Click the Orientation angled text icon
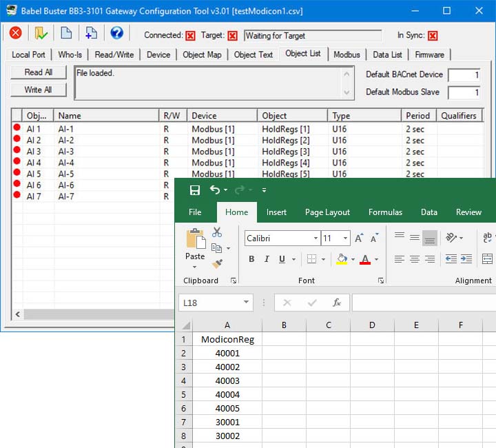Image resolution: width=496 pixels, height=448 pixels. click(451, 237)
